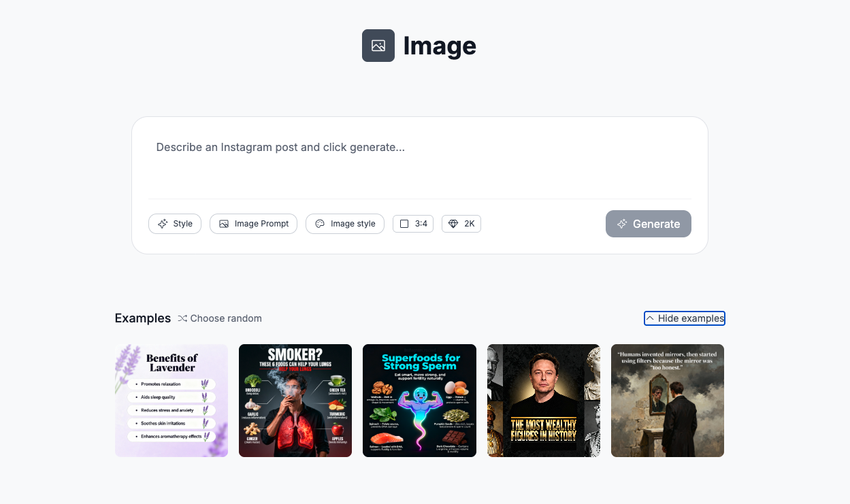Open the 3:4 aspect ratio selector
Viewport: 850px width, 504px height.
[413, 224]
